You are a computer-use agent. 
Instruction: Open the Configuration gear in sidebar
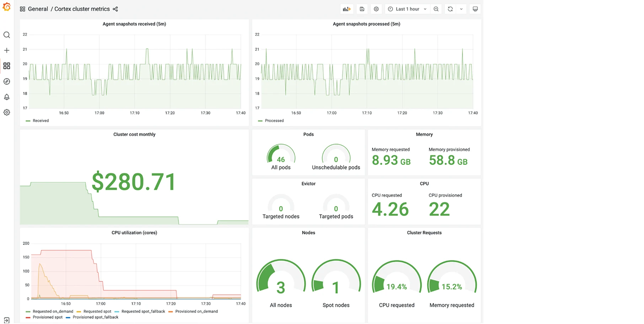[x=7, y=112]
